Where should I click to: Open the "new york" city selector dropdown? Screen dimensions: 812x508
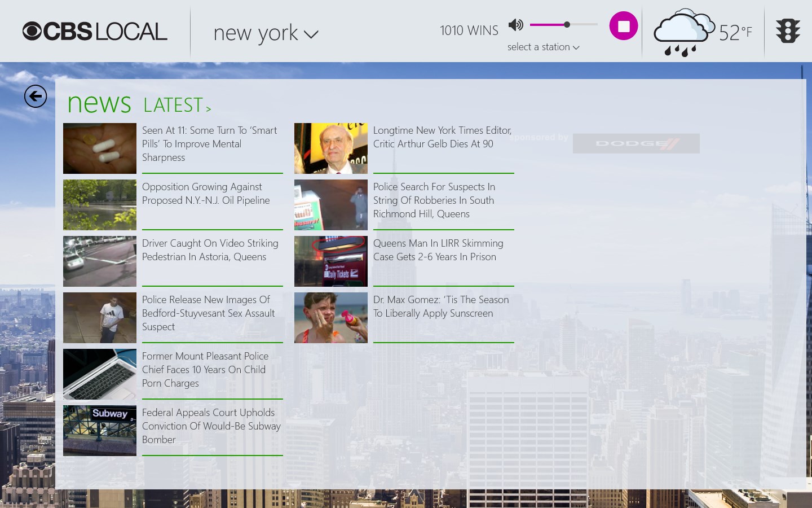(x=266, y=33)
